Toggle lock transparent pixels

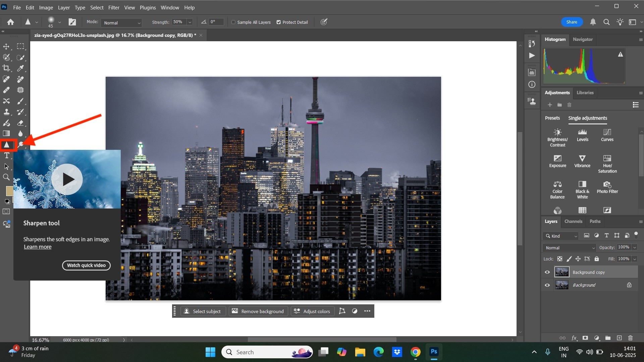coord(560,259)
